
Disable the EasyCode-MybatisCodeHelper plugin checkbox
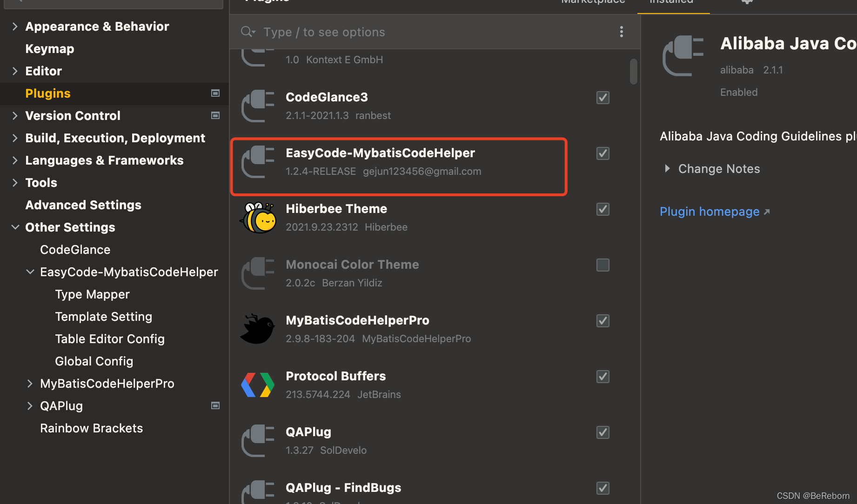(x=603, y=153)
